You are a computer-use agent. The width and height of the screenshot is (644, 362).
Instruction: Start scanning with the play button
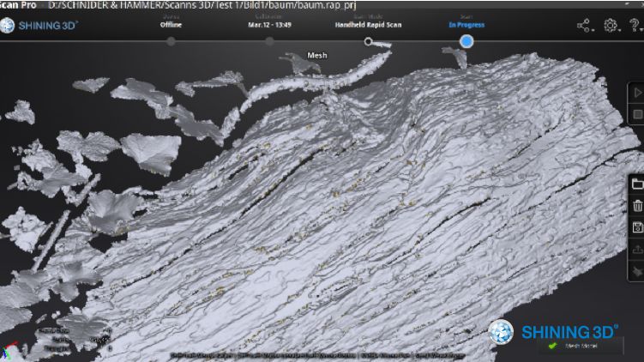[637, 93]
